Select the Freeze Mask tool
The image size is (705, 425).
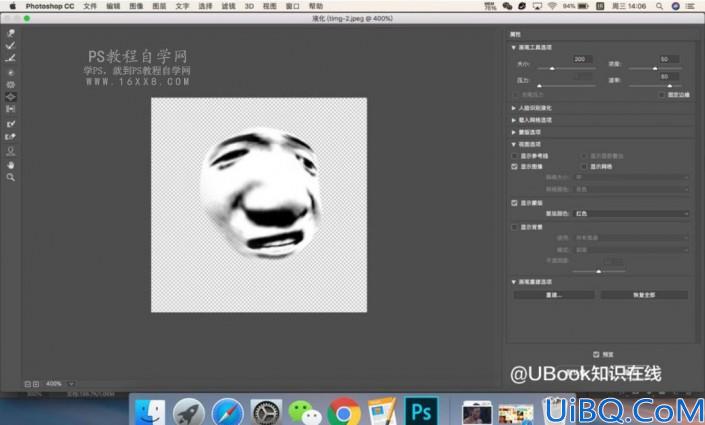11,123
